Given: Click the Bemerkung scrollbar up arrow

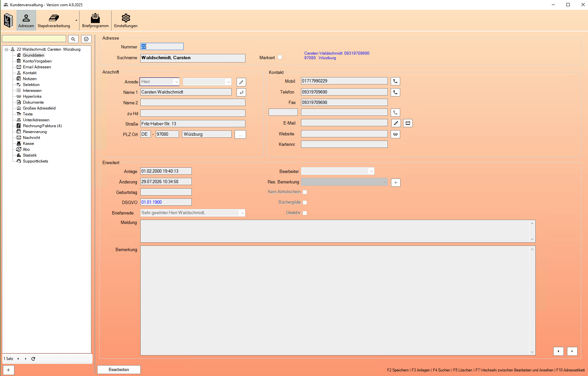Looking at the screenshot, I should point(532,249).
